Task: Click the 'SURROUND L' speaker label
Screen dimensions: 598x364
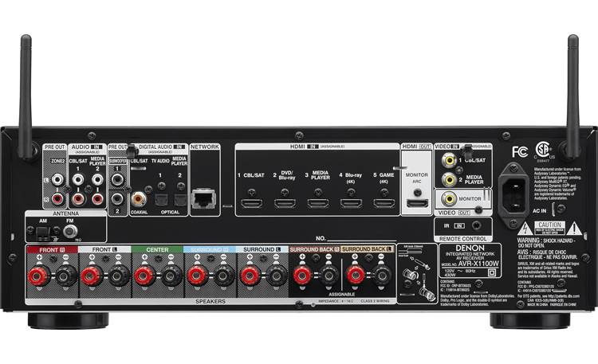Action: point(262,249)
